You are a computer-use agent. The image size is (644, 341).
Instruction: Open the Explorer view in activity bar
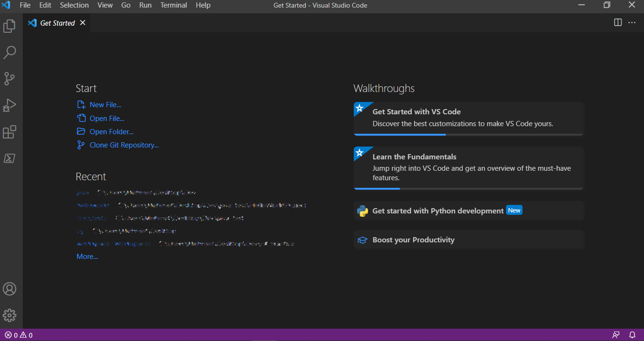(x=9, y=26)
